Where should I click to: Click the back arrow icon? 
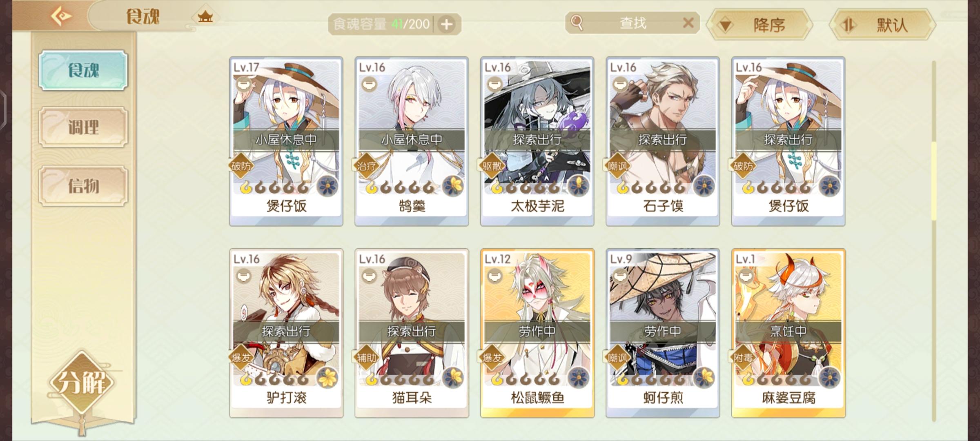tap(61, 16)
